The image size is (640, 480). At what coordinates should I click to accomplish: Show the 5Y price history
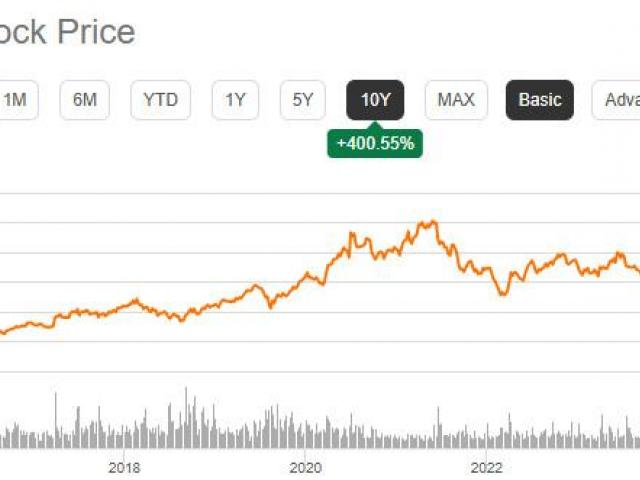click(x=303, y=100)
